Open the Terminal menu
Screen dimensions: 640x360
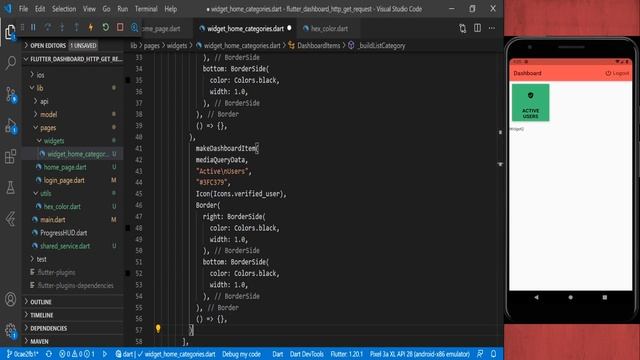click(x=146, y=9)
